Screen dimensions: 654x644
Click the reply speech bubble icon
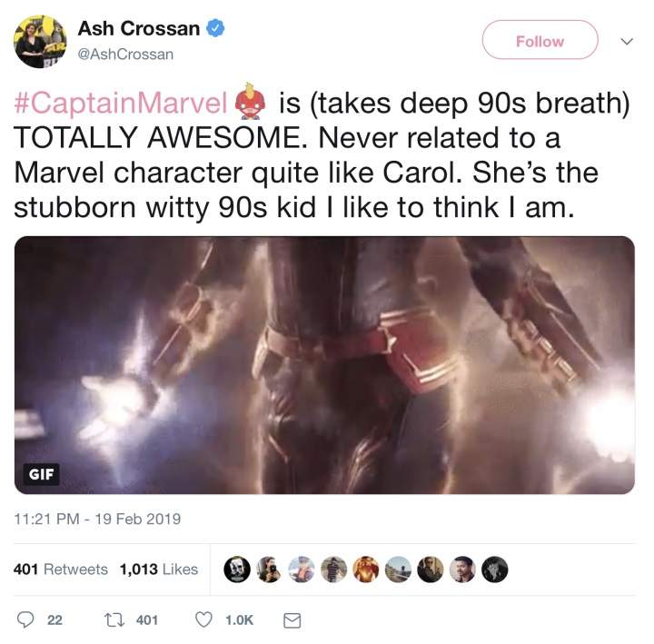point(26,619)
